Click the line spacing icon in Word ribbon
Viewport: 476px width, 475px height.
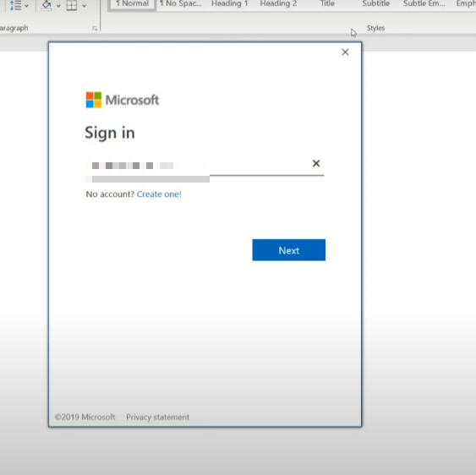tap(15, 5)
